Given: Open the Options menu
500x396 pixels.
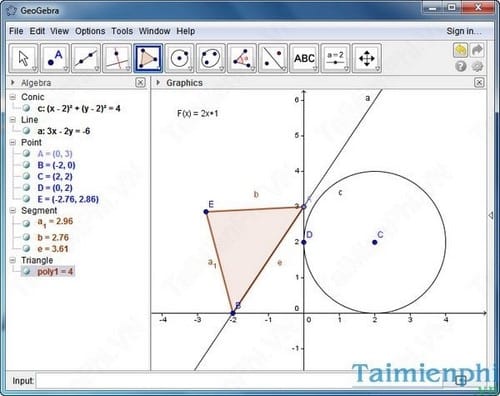Looking at the screenshot, I should 90,31.
